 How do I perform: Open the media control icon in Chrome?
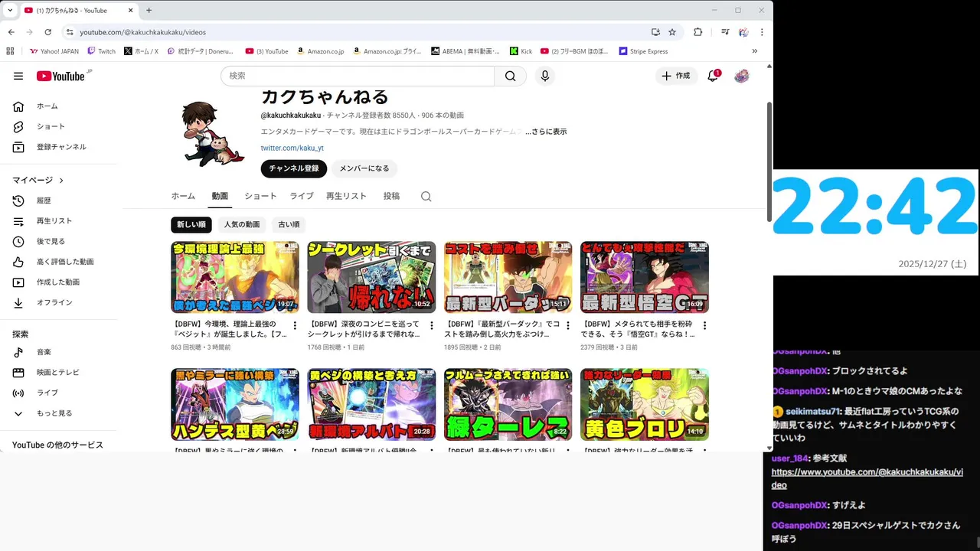(725, 32)
